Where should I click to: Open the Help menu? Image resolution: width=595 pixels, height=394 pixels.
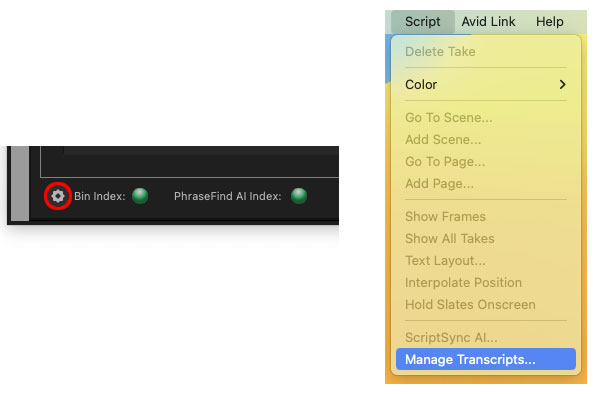[549, 22]
